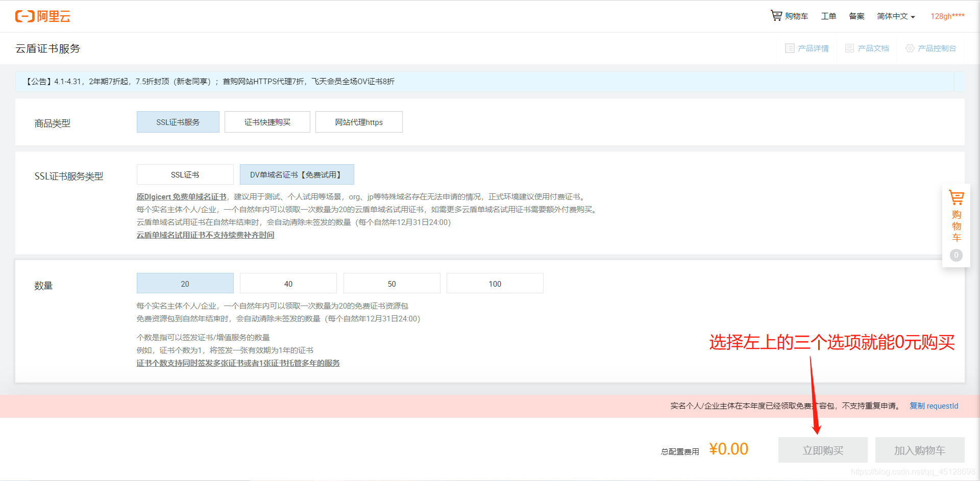980x481 pixels.
Task: Open 云盾单域名试用证书不支持续费补齐时间 link
Action: pyautogui.click(x=205, y=235)
